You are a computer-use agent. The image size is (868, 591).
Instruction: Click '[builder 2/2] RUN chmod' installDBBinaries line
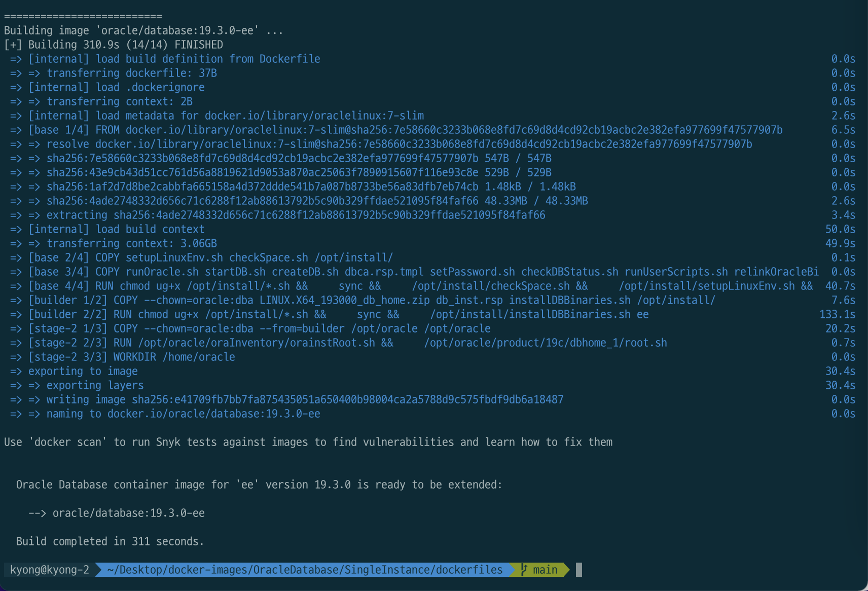(x=330, y=314)
